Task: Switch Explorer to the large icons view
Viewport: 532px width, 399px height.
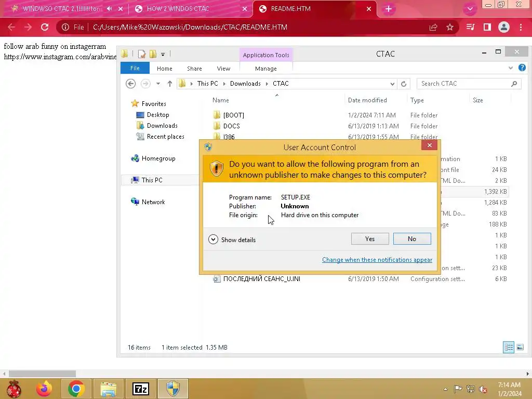Action: pos(520,347)
